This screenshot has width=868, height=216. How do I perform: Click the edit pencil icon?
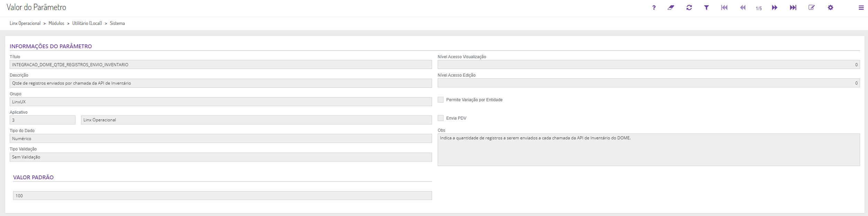pyautogui.click(x=811, y=8)
